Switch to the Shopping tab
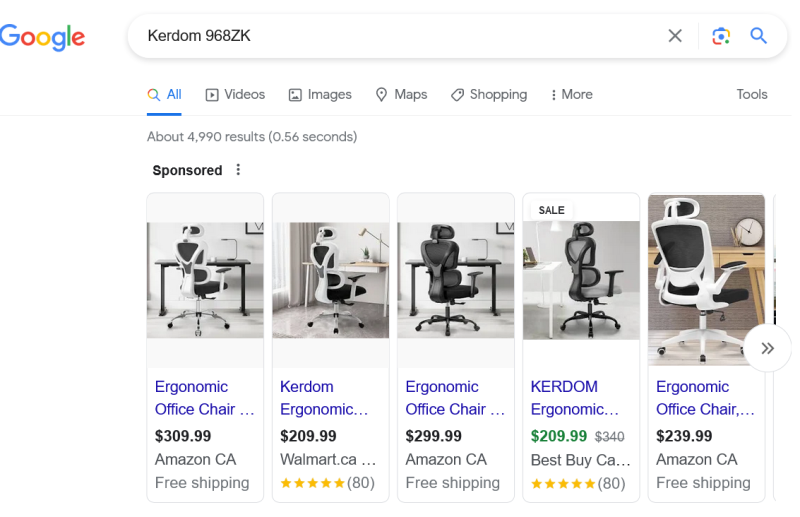Viewport: 800px width, 517px height. tap(489, 95)
